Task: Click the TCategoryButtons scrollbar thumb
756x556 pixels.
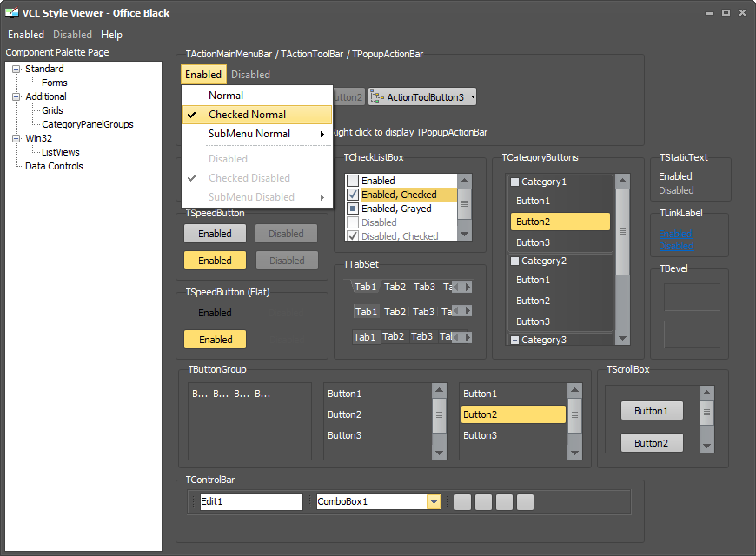Action: pyautogui.click(x=622, y=231)
